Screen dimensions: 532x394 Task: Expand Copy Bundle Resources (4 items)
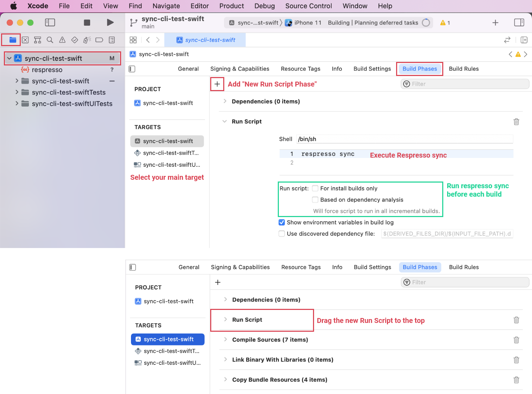click(225, 380)
